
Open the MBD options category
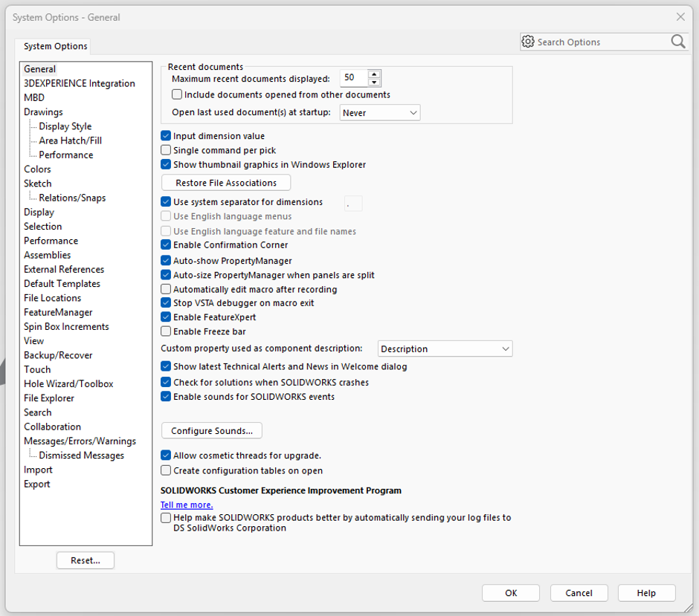pyautogui.click(x=34, y=97)
